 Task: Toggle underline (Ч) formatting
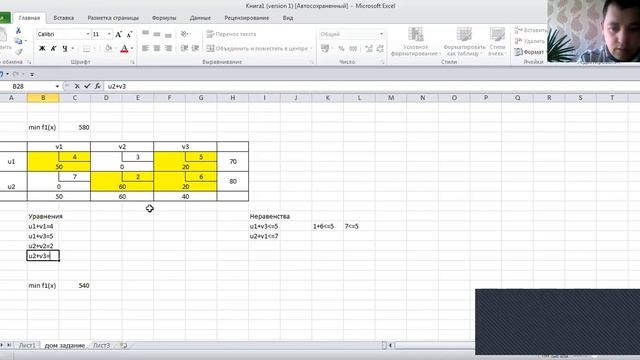point(64,49)
